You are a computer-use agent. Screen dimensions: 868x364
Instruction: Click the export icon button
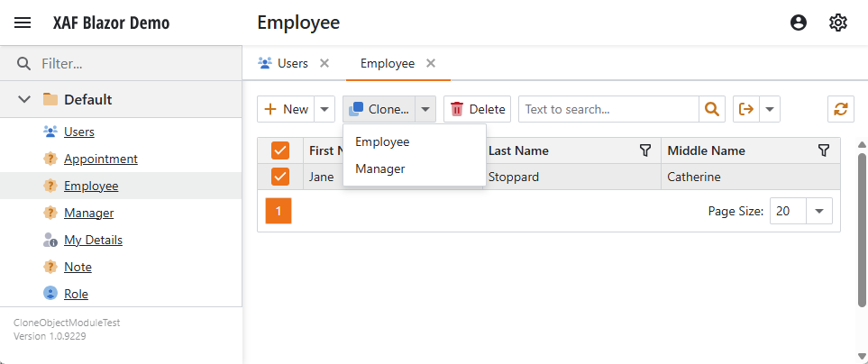click(x=746, y=109)
